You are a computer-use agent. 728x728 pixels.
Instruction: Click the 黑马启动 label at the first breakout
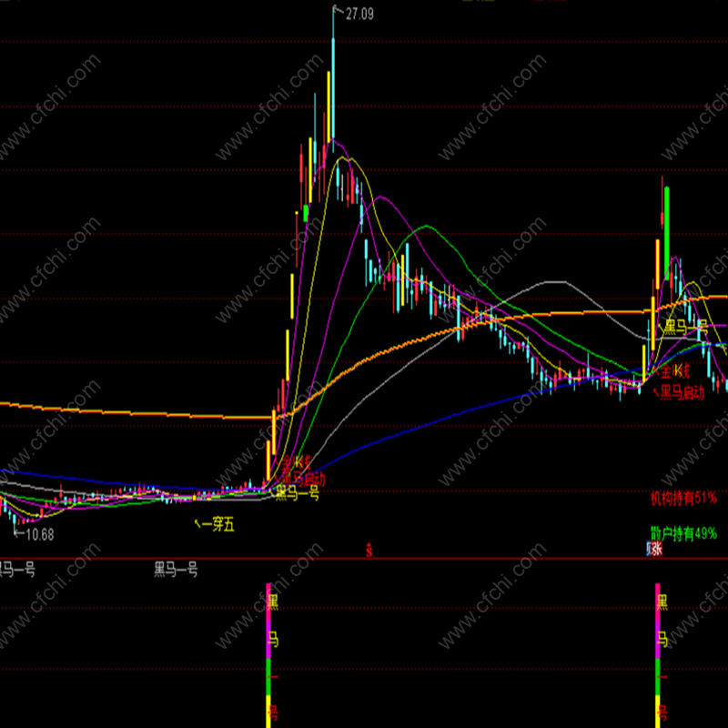(303, 479)
